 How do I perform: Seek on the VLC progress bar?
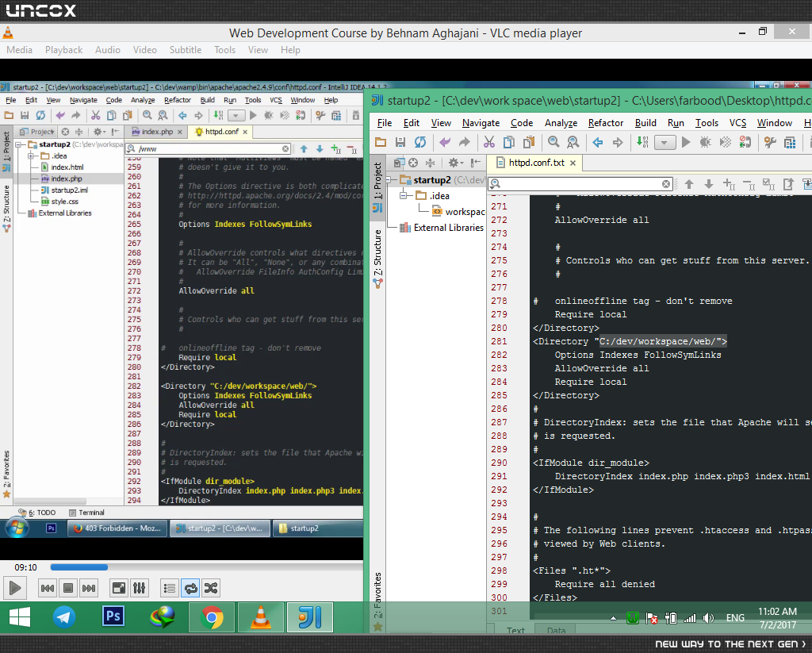click(x=206, y=567)
